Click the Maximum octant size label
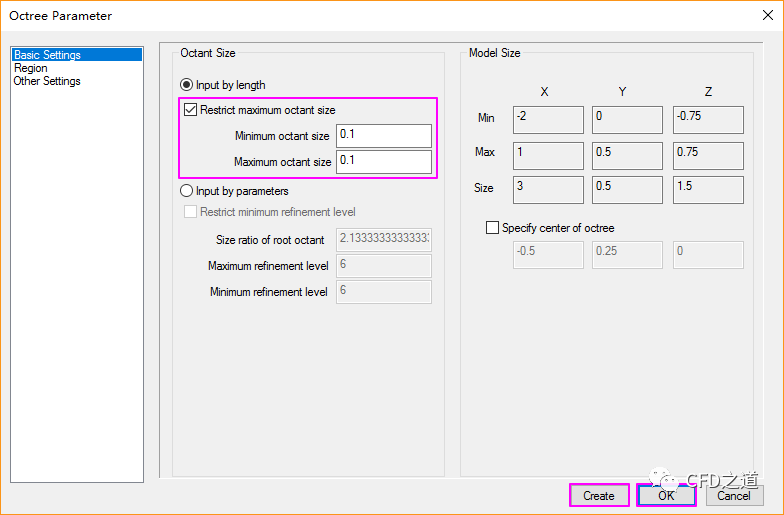Screen dimensions: 784x515 point(282,162)
